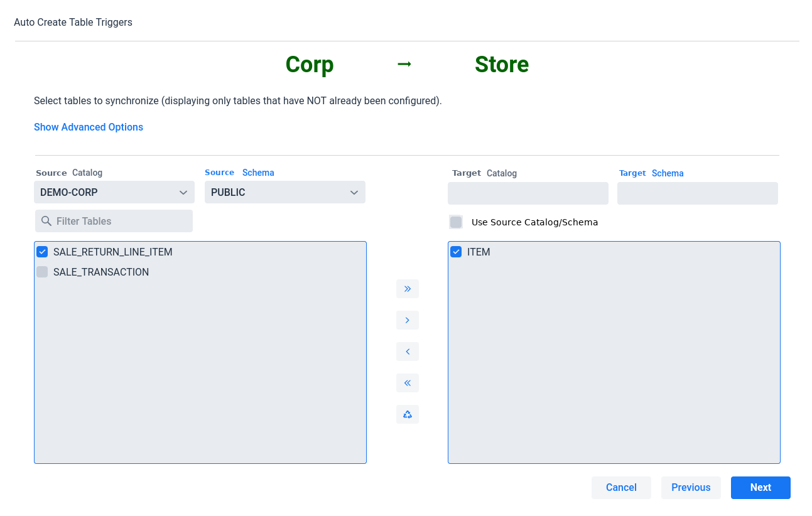This screenshot has height=516, width=812.
Task: Check the SALE_TRANSACTION checkbox
Action: point(42,272)
